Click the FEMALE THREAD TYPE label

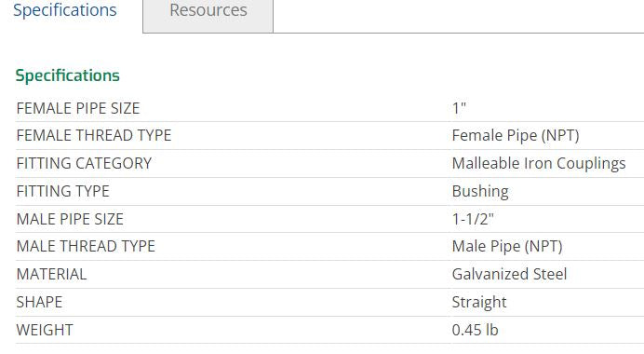click(x=94, y=136)
